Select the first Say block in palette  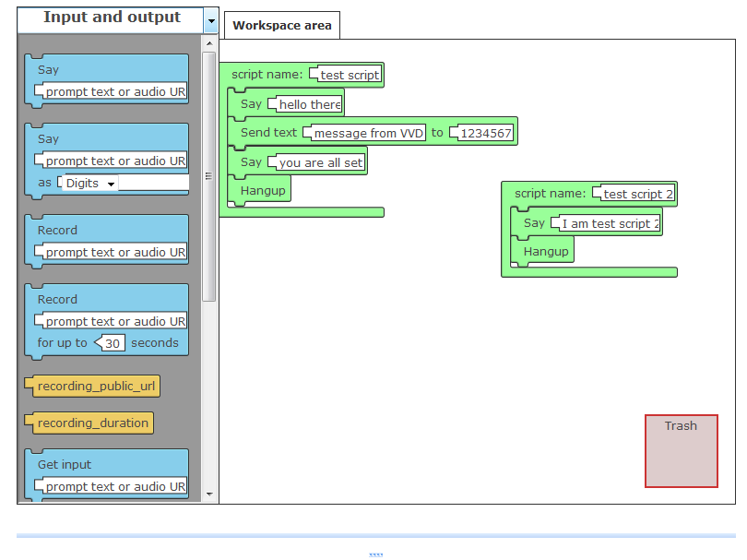(x=48, y=70)
